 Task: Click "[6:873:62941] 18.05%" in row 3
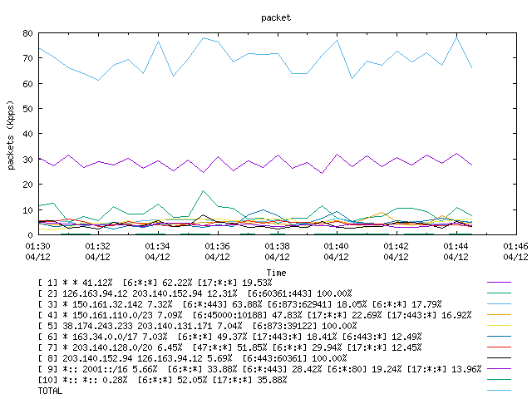317,304
